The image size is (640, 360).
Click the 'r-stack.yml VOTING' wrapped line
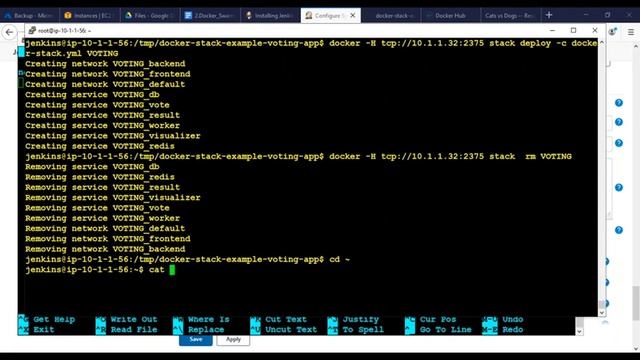(72, 53)
